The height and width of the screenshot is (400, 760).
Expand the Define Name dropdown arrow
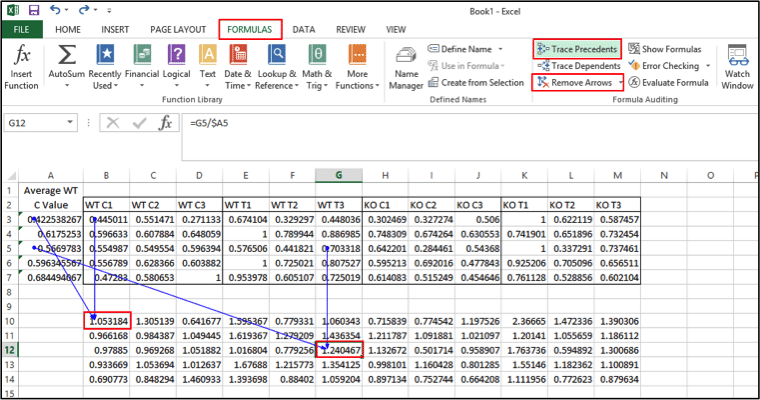click(501, 49)
